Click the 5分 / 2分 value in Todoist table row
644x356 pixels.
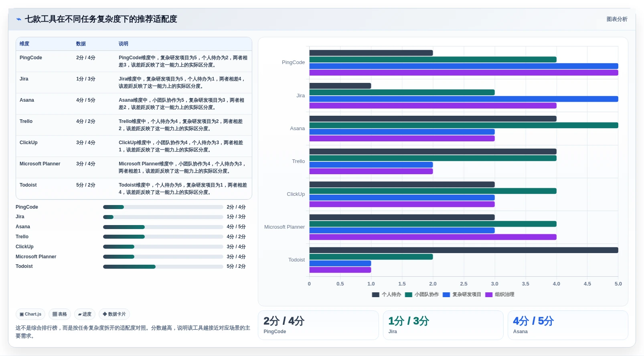click(x=86, y=185)
